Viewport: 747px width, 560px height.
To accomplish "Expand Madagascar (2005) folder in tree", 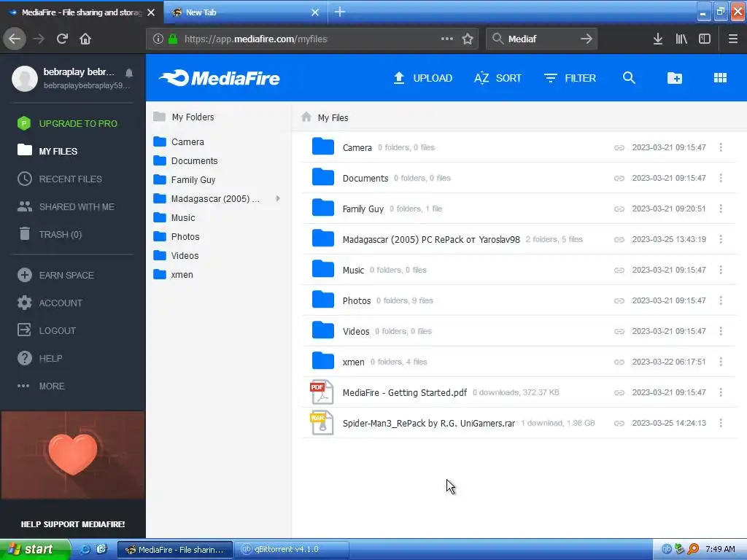I will pos(278,198).
